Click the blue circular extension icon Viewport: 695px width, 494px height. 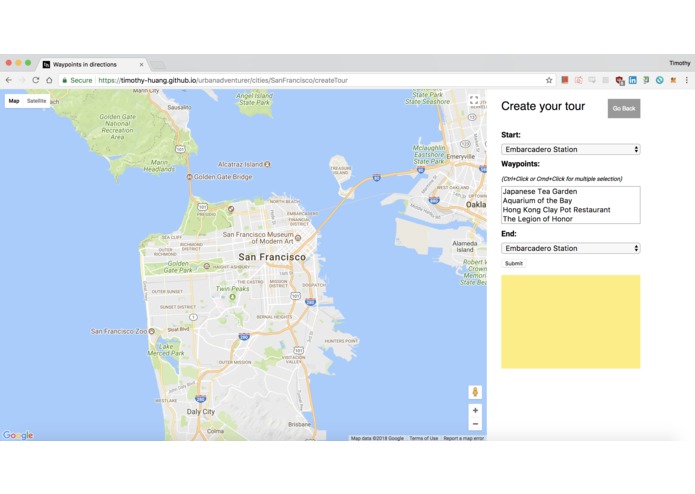pos(660,80)
